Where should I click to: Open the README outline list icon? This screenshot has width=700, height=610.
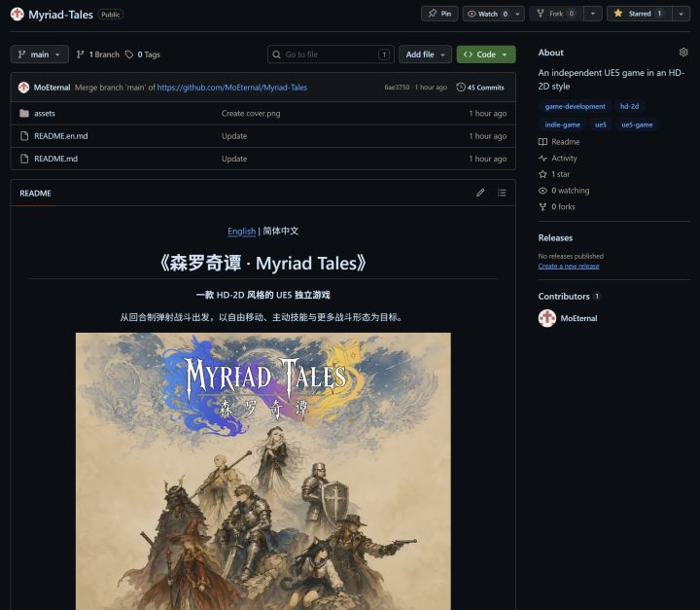(502, 193)
